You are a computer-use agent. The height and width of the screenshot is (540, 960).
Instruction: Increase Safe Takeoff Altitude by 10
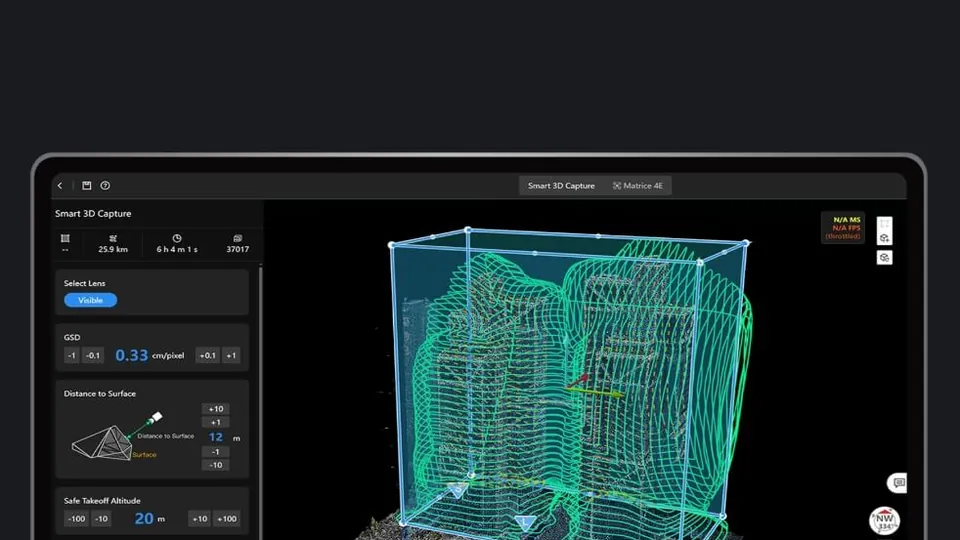click(x=200, y=519)
